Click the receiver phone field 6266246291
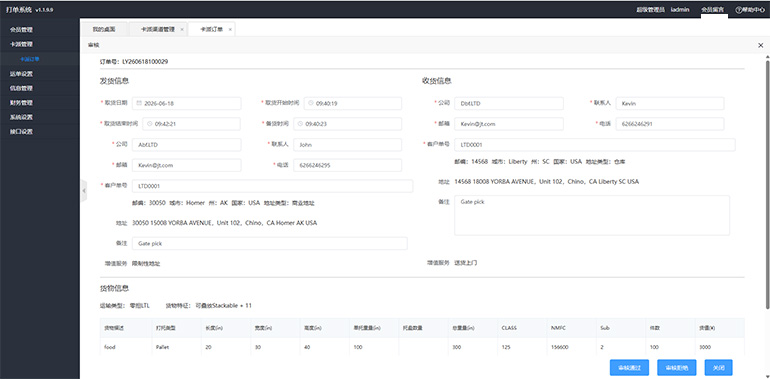The image size is (770, 380). tap(670, 124)
